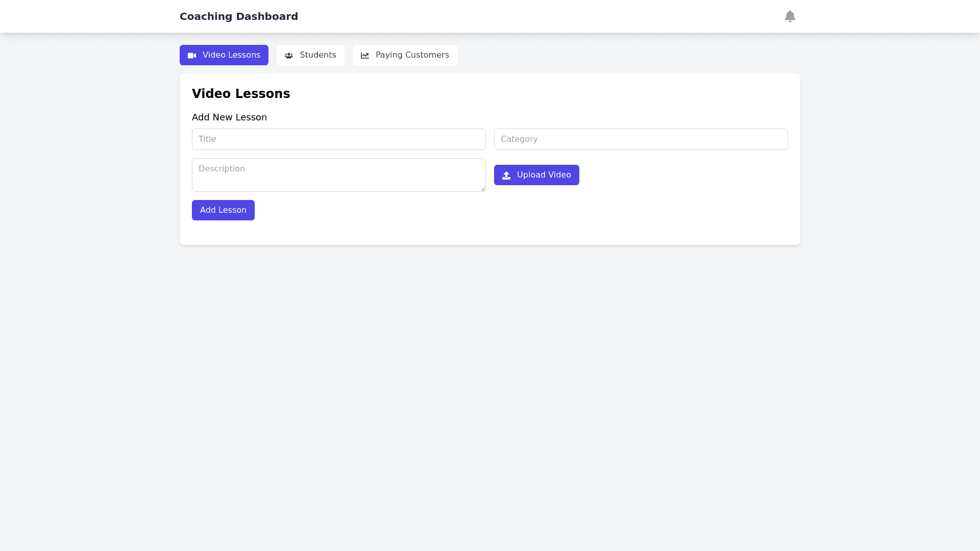Click the upload arrow icon in Upload Video
This screenshot has width=980, height=551.
click(x=506, y=176)
